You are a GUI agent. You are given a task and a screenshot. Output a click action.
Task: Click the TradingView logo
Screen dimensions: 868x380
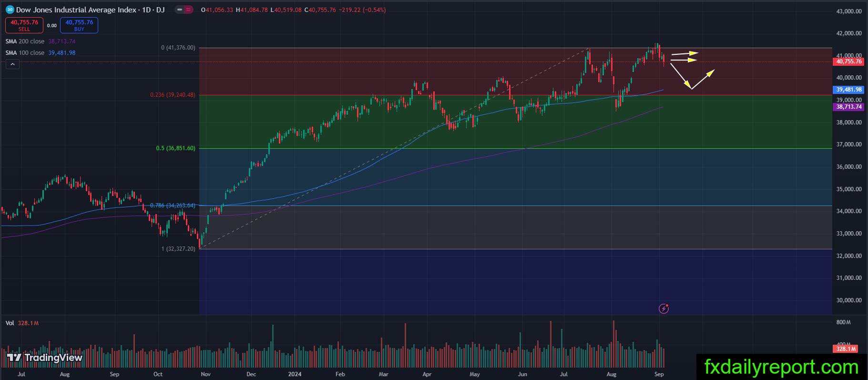45,358
